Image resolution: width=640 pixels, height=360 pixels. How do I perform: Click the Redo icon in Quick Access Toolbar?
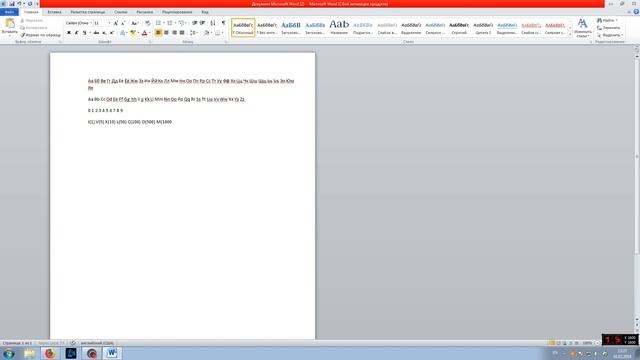point(30,4)
